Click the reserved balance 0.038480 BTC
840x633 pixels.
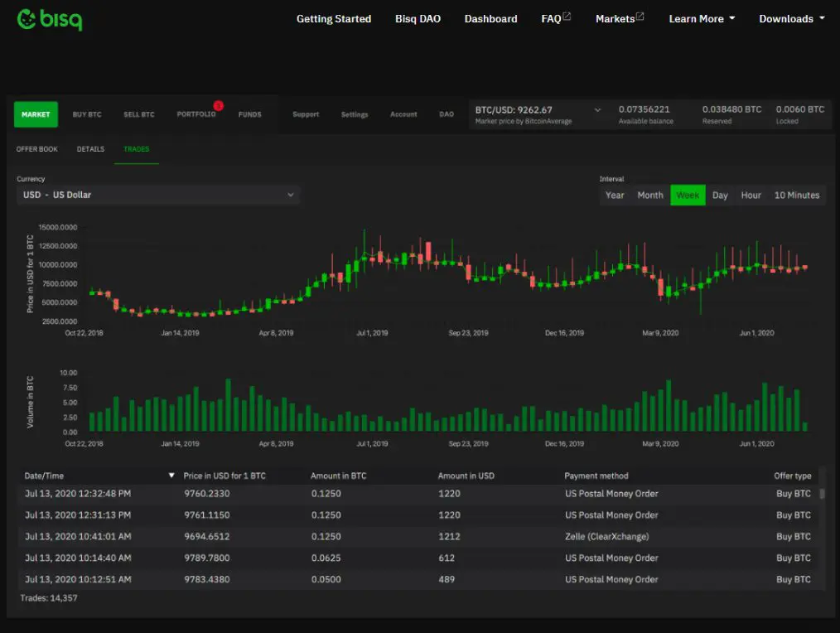pyautogui.click(x=731, y=109)
